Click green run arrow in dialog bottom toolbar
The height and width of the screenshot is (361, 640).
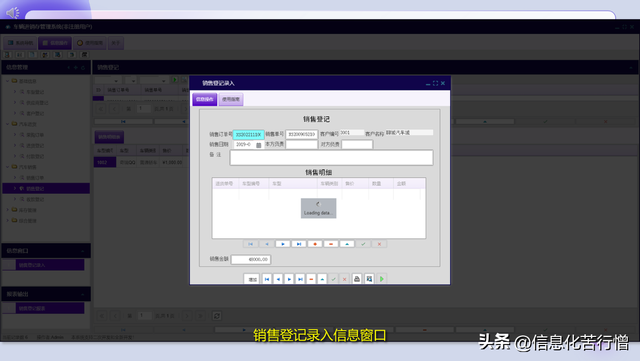[x=382, y=279]
